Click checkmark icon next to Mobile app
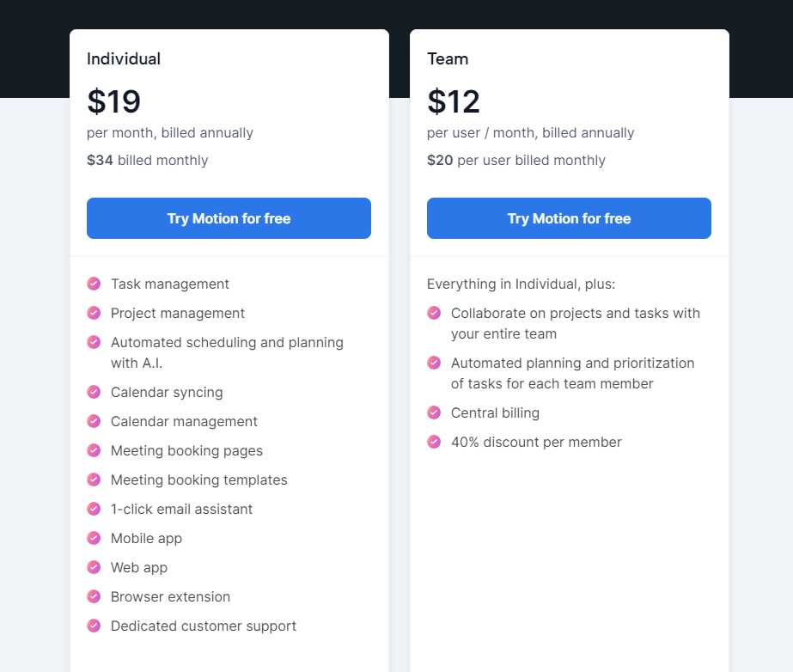 (x=94, y=538)
